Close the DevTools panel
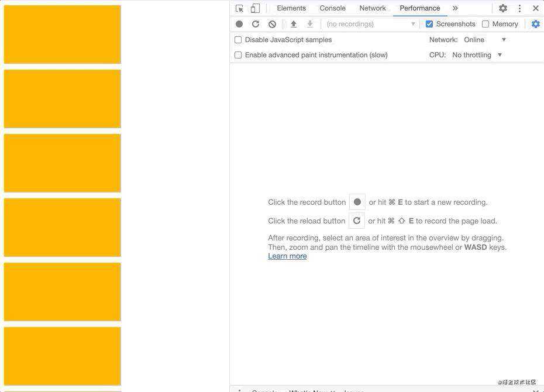The image size is (544, 392). [x=536, y=8]
